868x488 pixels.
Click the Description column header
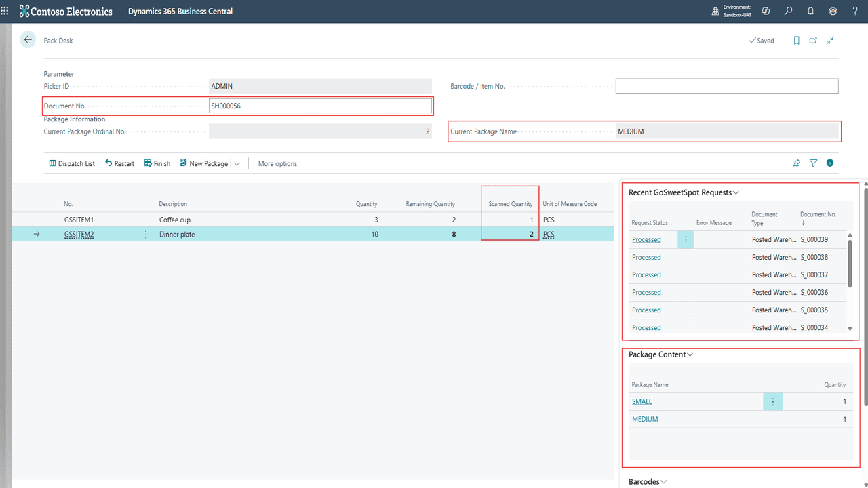[x=173, y=204]
